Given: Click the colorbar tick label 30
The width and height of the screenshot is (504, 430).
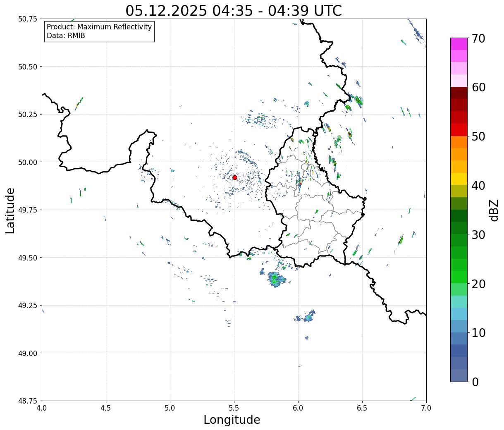Looking at the screenshot, I should pyautogui.click(x=478, y=235).
